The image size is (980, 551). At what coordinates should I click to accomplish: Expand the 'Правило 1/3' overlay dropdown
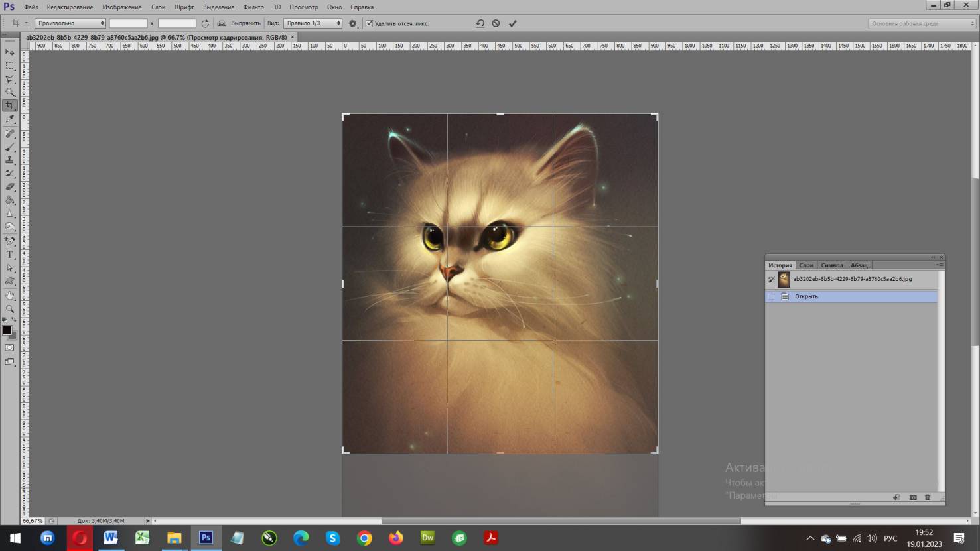pos(313,23)
